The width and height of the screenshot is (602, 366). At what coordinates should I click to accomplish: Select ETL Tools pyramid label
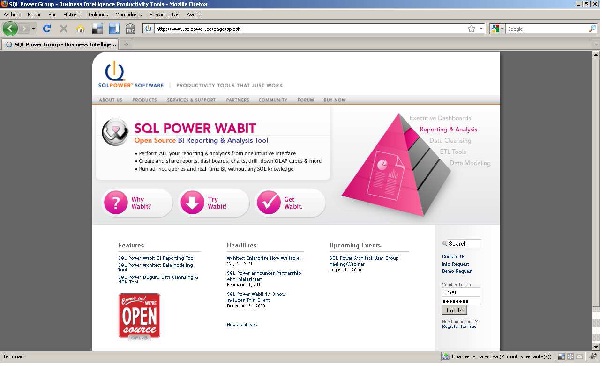click(453, 152)
